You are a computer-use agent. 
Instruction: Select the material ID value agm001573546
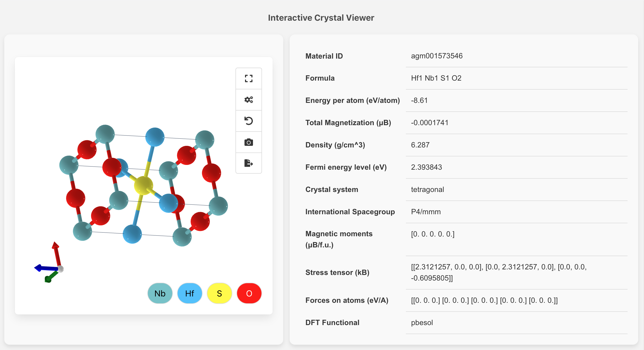coord(437,56)
